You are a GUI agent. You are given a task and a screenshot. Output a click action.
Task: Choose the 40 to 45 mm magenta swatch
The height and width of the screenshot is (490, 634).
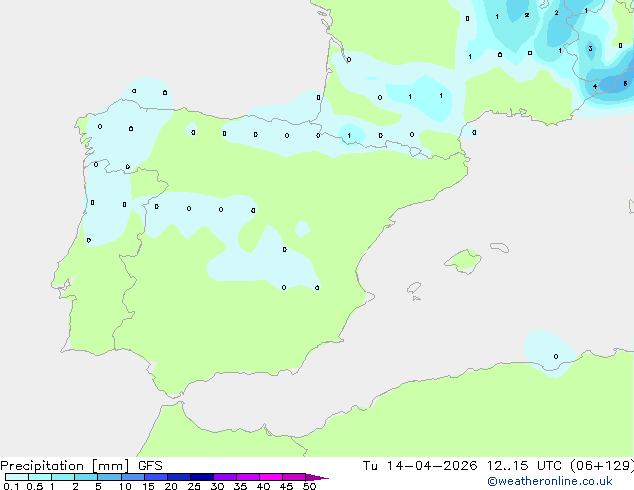pos(271,477)
